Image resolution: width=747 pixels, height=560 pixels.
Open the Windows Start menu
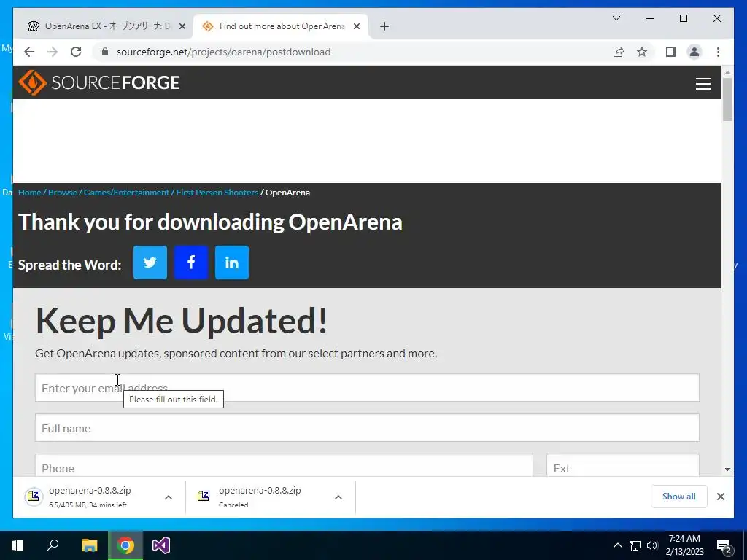click(x=18, y=545)
